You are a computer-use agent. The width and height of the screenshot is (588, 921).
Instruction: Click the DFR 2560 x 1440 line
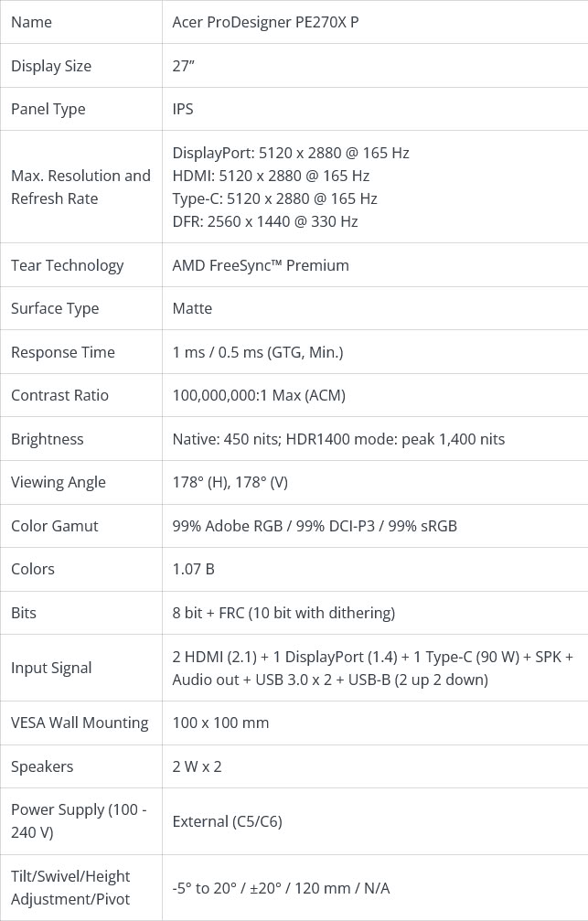point(265,221)
